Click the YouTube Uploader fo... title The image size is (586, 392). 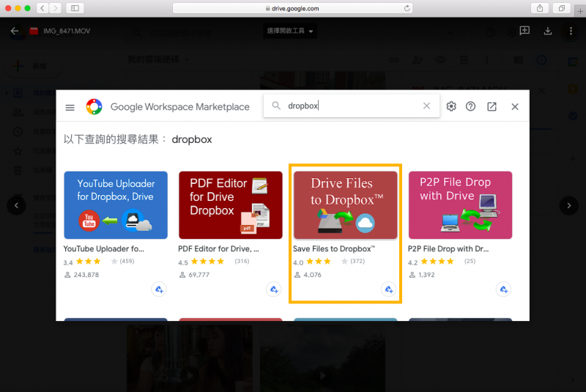coord(103,249)
